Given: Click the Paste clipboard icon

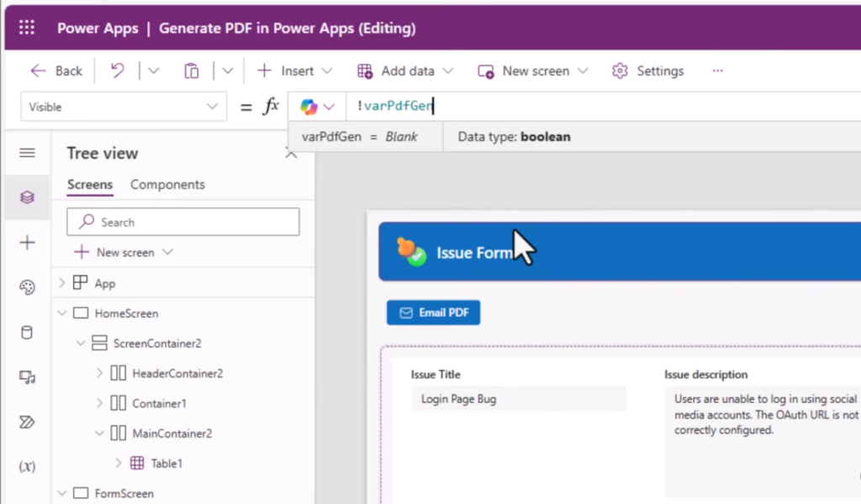Looking at the screenshot, I should pos(192,71).
